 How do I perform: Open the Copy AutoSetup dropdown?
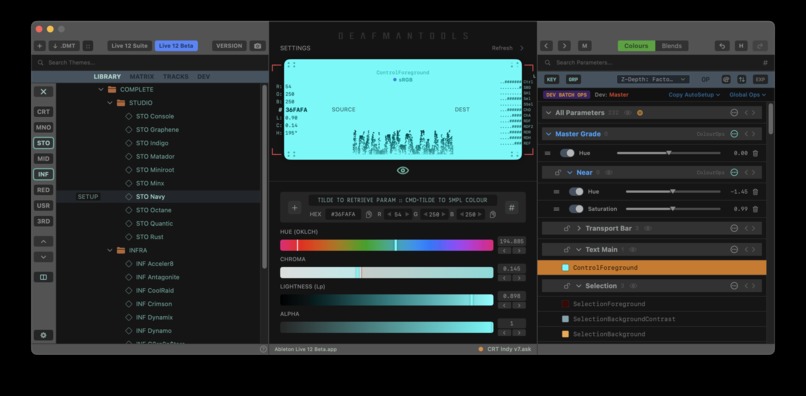click(694, 95)
